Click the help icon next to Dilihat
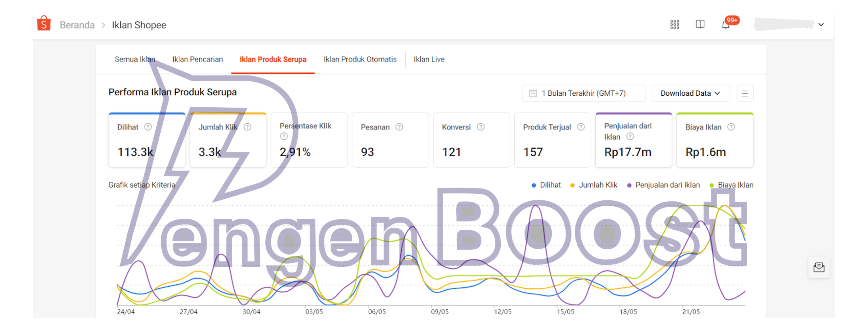Viewport: 868px width, 331px height. [148, 127]
